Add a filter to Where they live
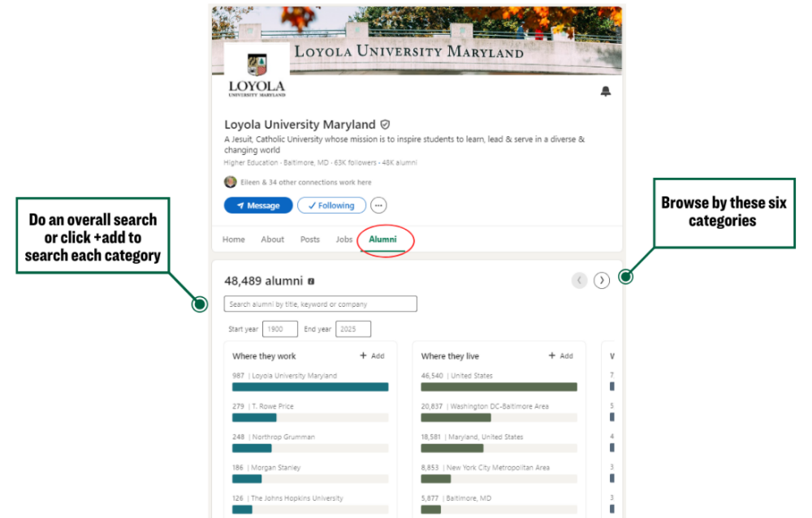 (x=561, y=356)
